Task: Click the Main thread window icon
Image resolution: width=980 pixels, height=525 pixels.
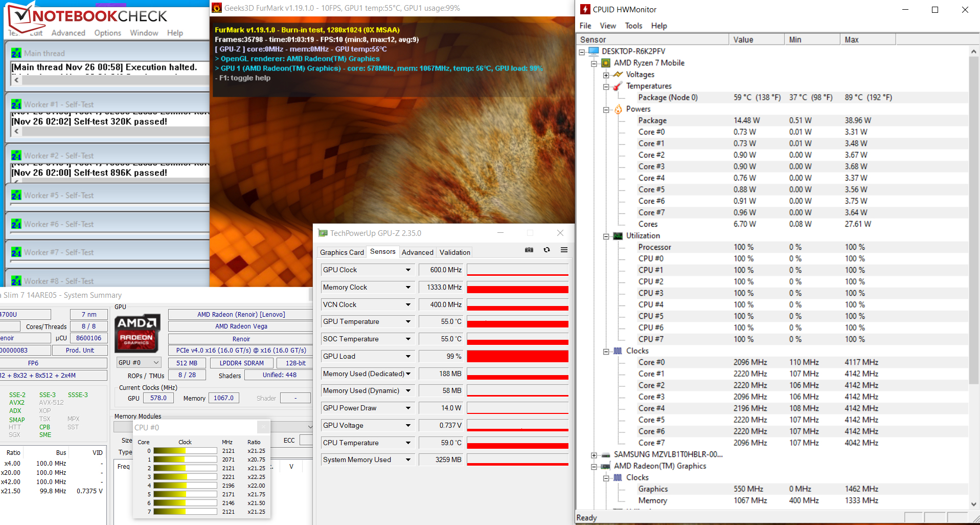Action: click(16, 53)
